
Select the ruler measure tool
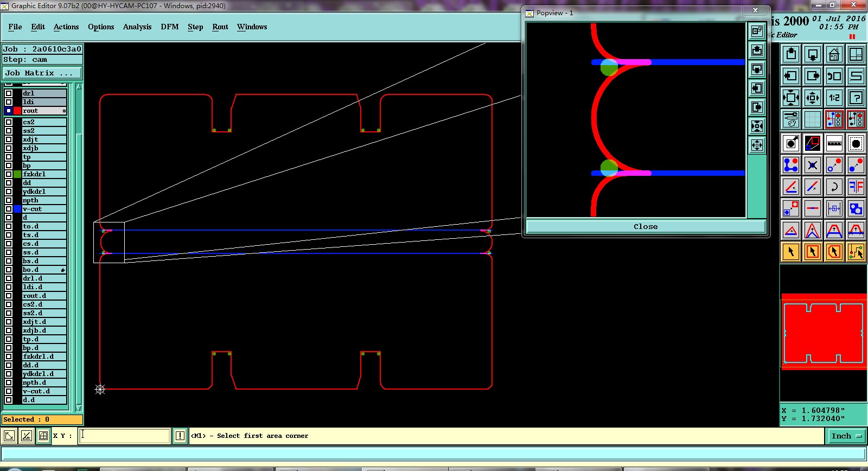pos(834,143)
